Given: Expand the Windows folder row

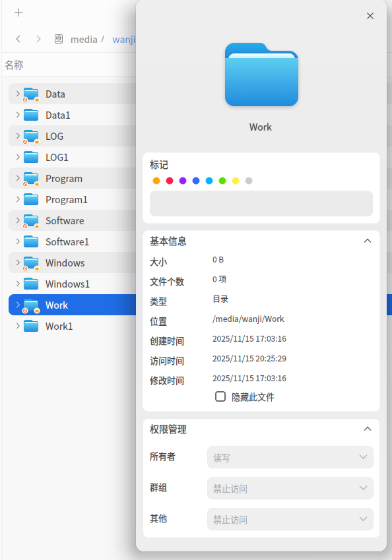Looking at the screenshot, I should point(18,262).
